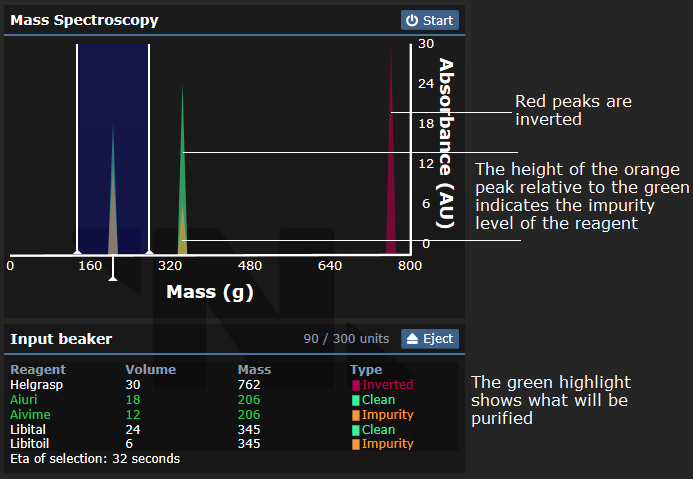Click the red Inverted swatch for Helgrasp
This screenshot has height=479, width=693.
(x=355, y=385)
